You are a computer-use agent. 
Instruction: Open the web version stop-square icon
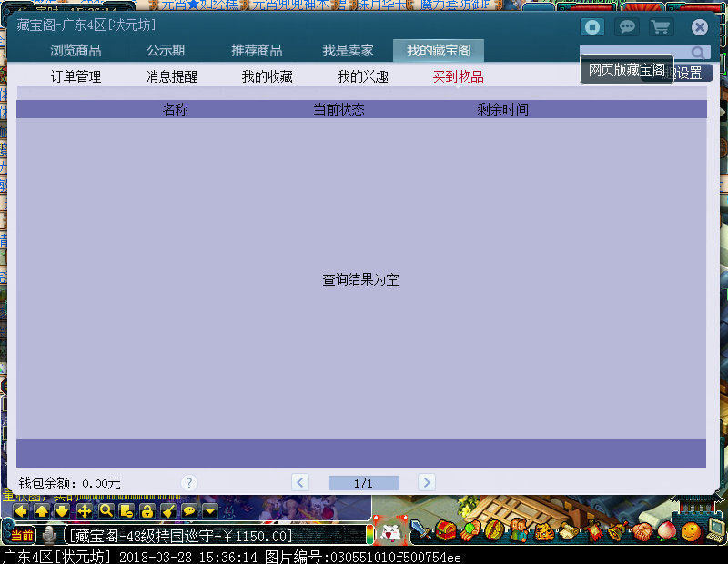click(592, 27)
